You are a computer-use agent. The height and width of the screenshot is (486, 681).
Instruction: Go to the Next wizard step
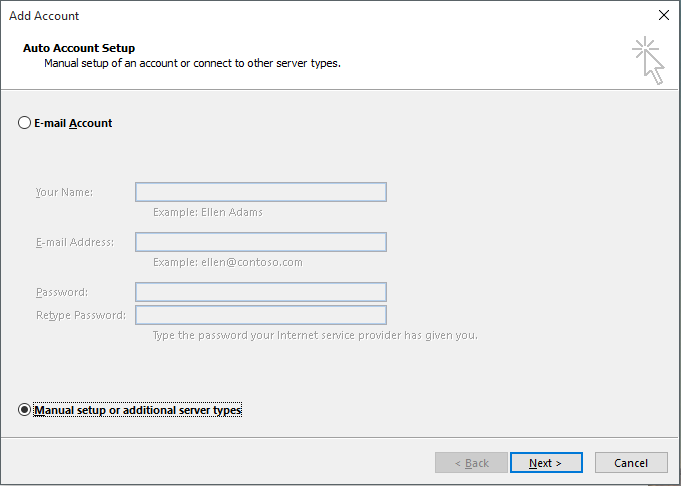pyautogui.click(x=546, y=463)
